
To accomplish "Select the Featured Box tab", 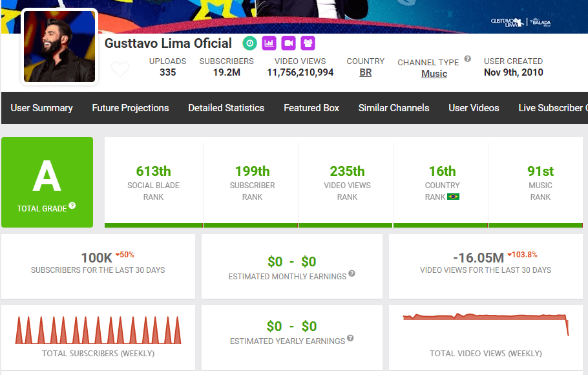I will point(311,108).
